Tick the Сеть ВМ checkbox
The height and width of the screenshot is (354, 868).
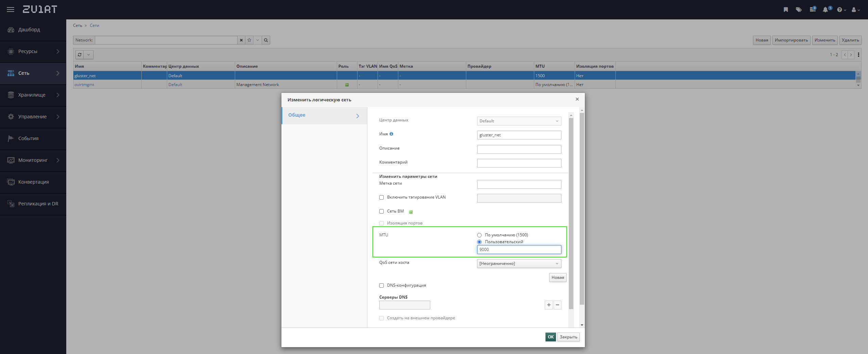381,212
